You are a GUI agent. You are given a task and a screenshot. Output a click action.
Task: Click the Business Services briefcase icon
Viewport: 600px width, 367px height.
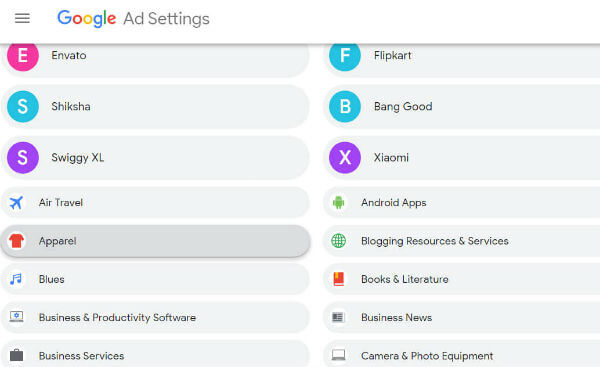coord(16,356)
